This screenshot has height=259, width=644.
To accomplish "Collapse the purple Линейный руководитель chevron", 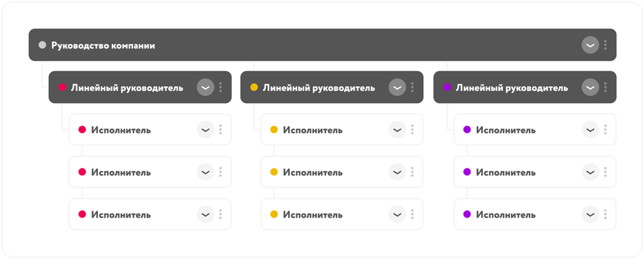I will (x=590, y=88).
